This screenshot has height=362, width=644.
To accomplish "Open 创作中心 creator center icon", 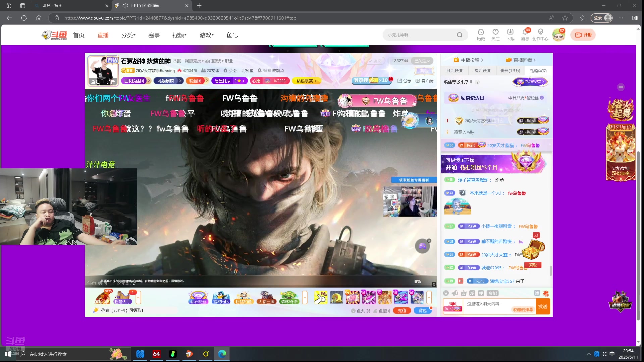I will click(540, 35).
